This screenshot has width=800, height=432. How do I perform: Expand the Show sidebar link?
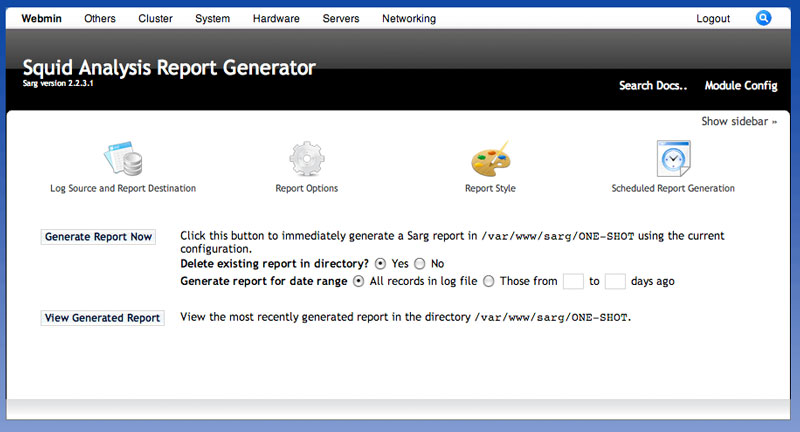tap(739, 122)
